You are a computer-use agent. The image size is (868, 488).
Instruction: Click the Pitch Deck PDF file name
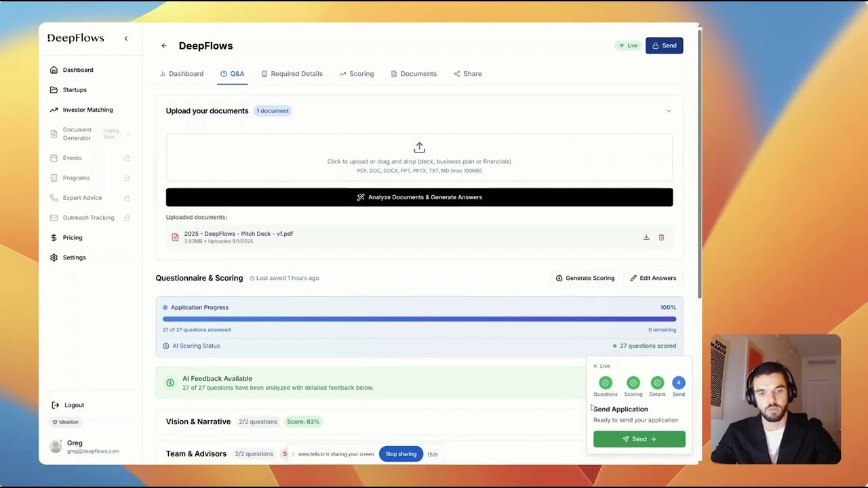point(239,234)
